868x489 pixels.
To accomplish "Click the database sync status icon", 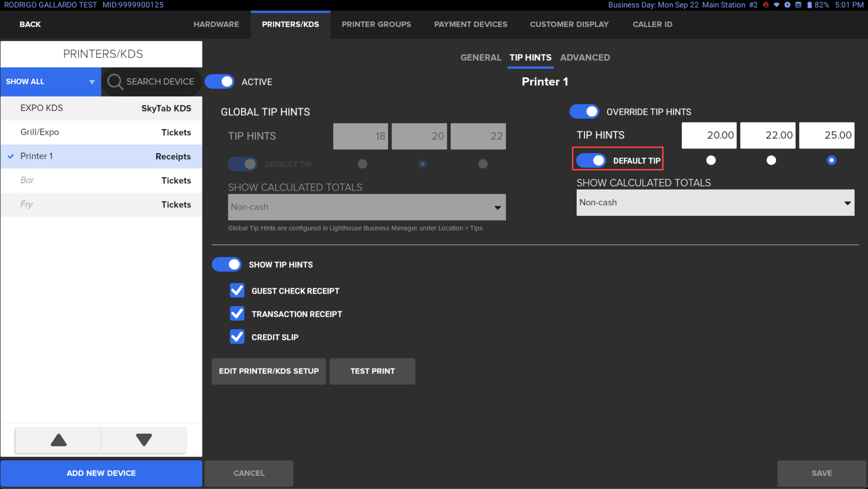I will coord(798,5).
